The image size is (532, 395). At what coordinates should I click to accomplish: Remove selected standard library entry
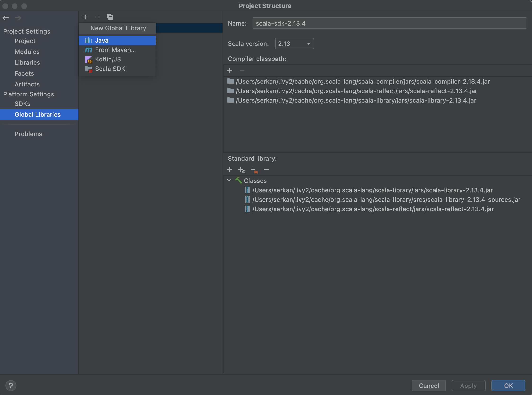tap(266, 170)
